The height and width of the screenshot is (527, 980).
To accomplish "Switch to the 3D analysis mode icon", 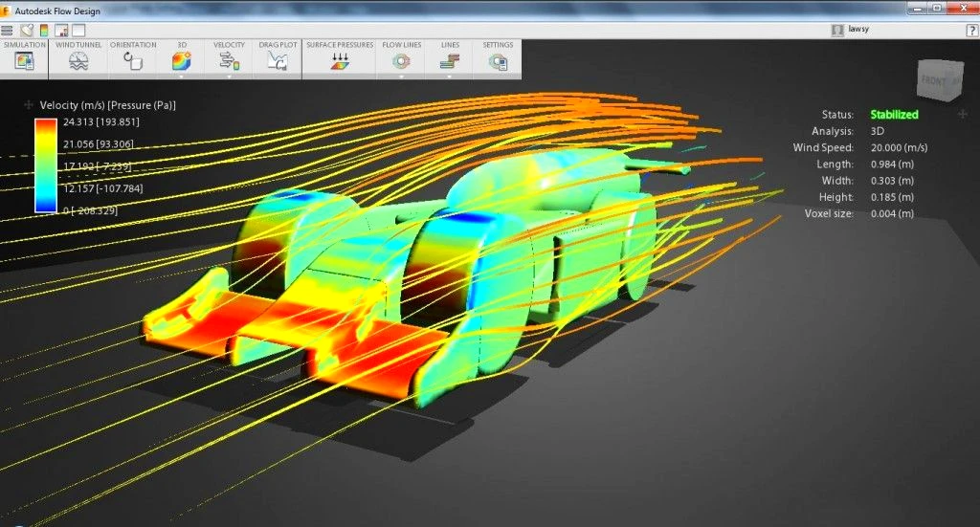I will coord(181,60).
